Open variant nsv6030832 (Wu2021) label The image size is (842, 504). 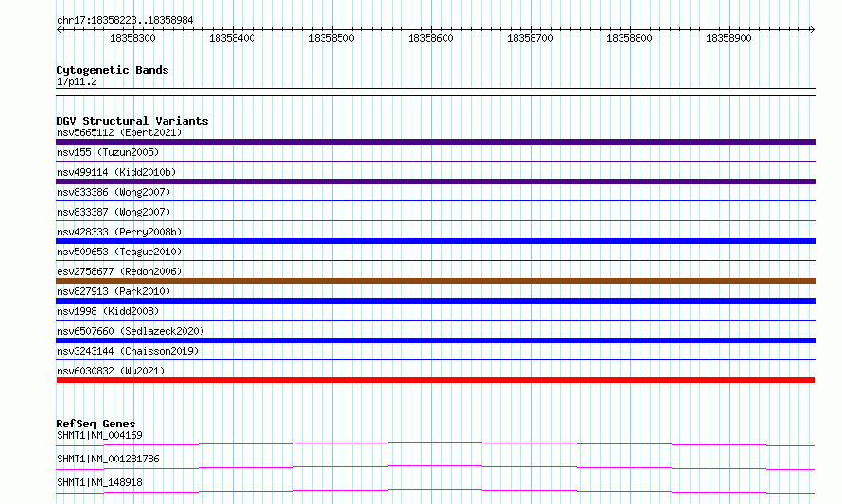point(111,371)
